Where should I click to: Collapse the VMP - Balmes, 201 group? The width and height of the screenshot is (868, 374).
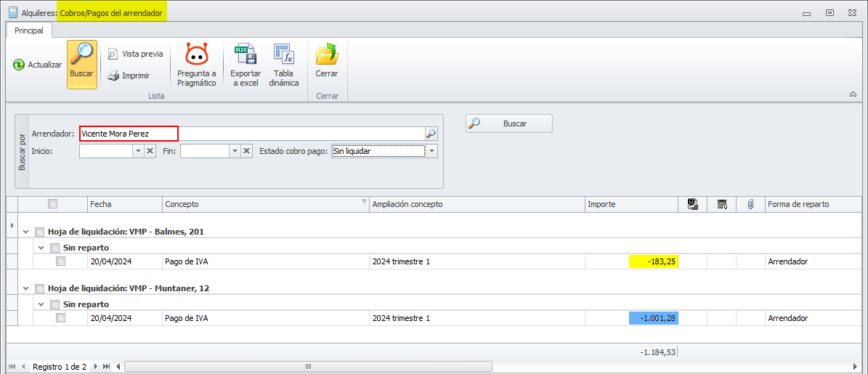[25, 232]
